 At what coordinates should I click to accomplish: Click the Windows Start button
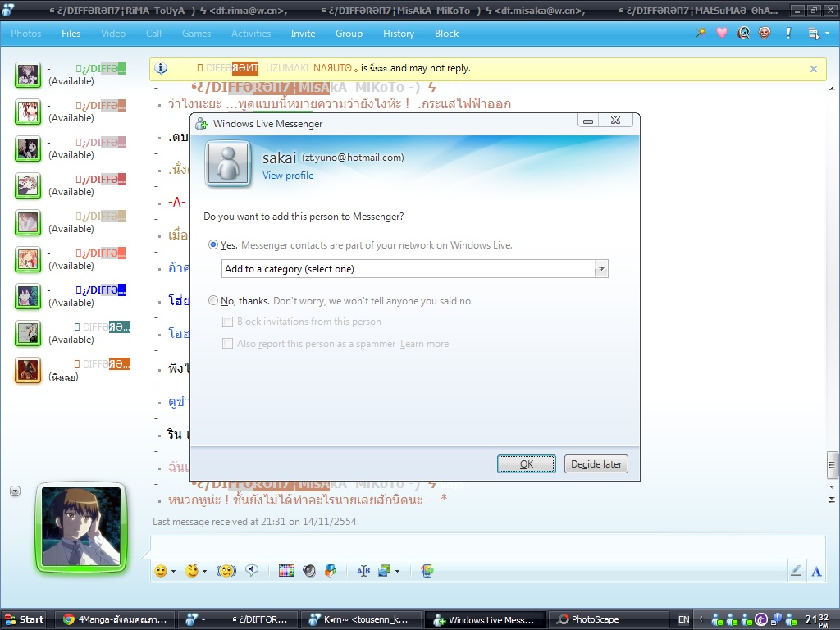tap(24, 619)
